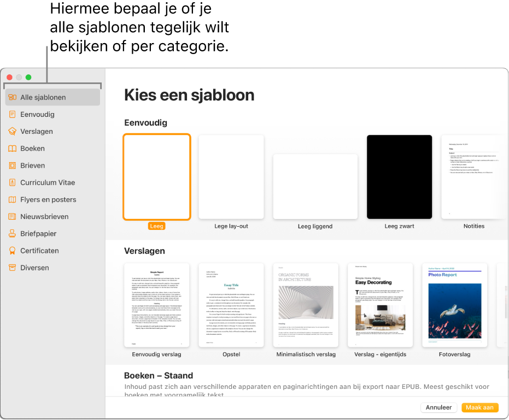Pick the Opstel essay template
The width and height of the screenshot is (509, 420).
231,305
